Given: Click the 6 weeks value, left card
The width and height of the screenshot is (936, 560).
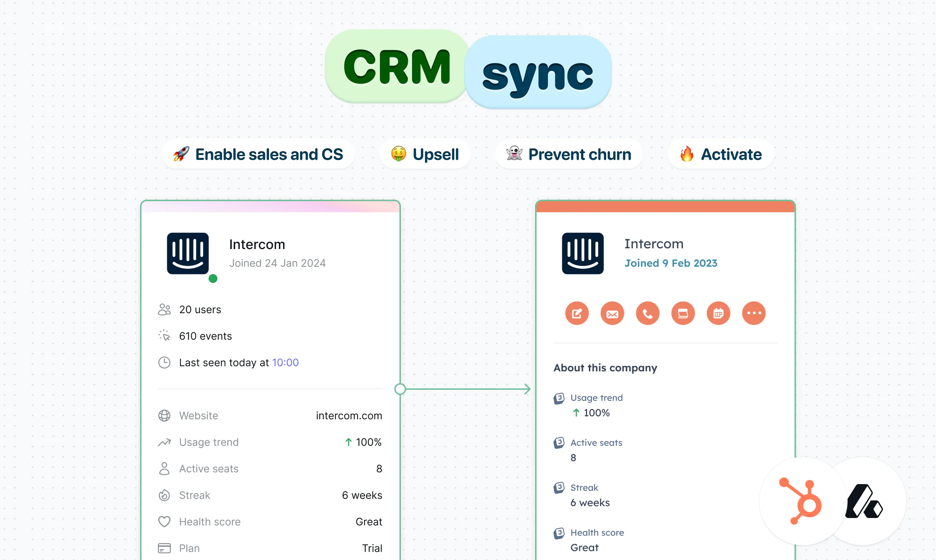Looking at the screenshot, I should pos(362,495).
